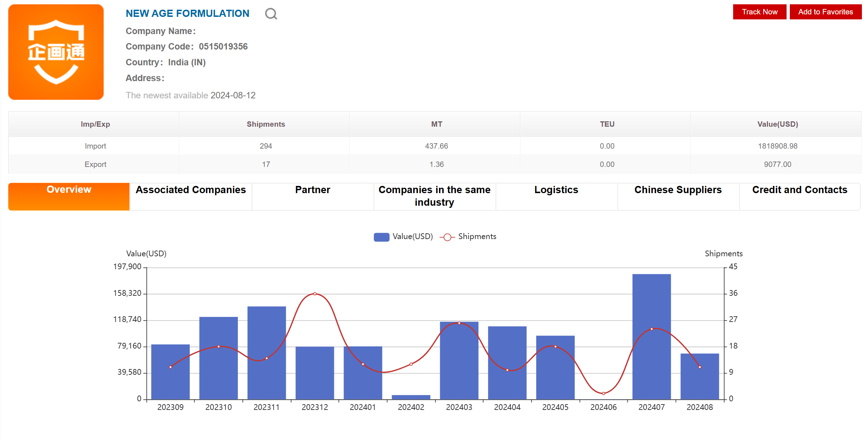Switch to the Overview tab
The image size is (868, 439).
pyautogui.click(x=69, y=196)
